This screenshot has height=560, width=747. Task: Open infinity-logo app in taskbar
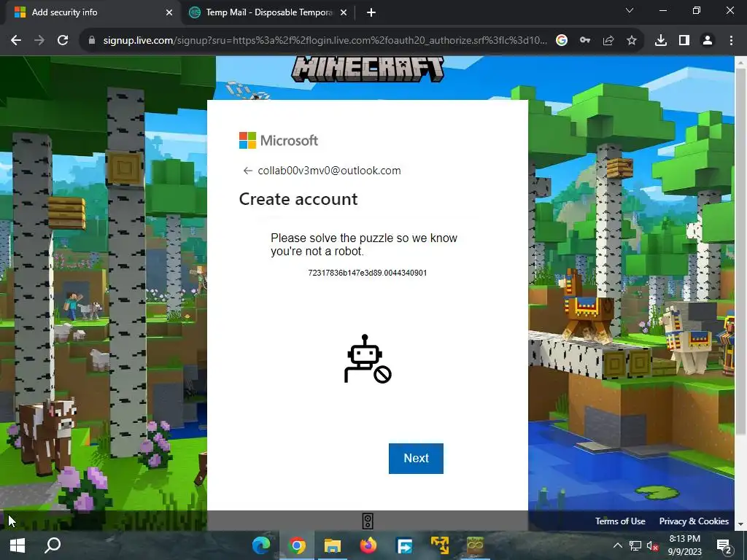pyautogui.click(x=475, y=545)
